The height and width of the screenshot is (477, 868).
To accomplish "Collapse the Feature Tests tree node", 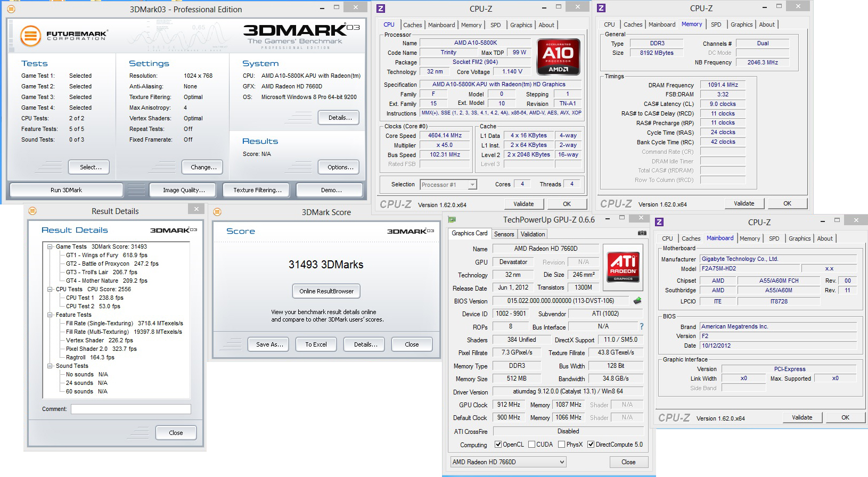I will (50, 315).
